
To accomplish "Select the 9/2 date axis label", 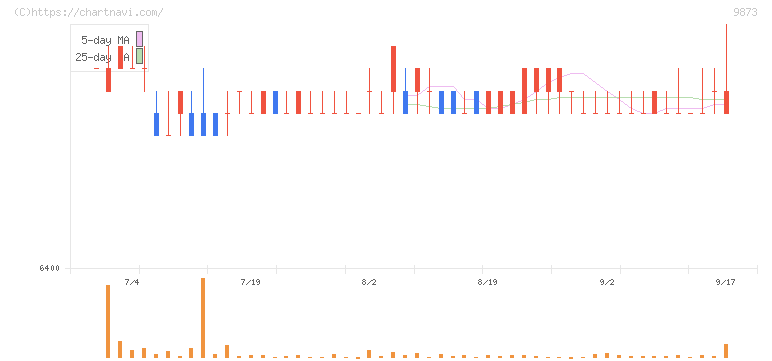I will coord(607,282).
